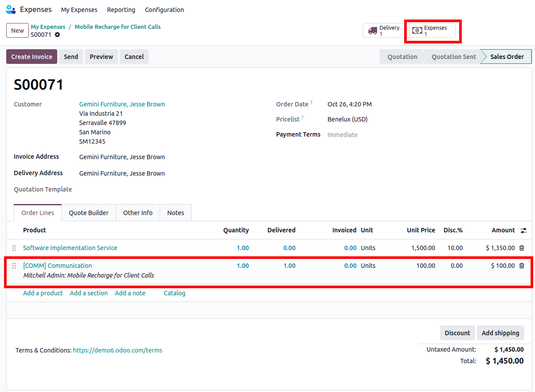The height and width of the screenshot is (392, 535).
Task: Select the Quotation status stage
Action: tap(402, 57)
